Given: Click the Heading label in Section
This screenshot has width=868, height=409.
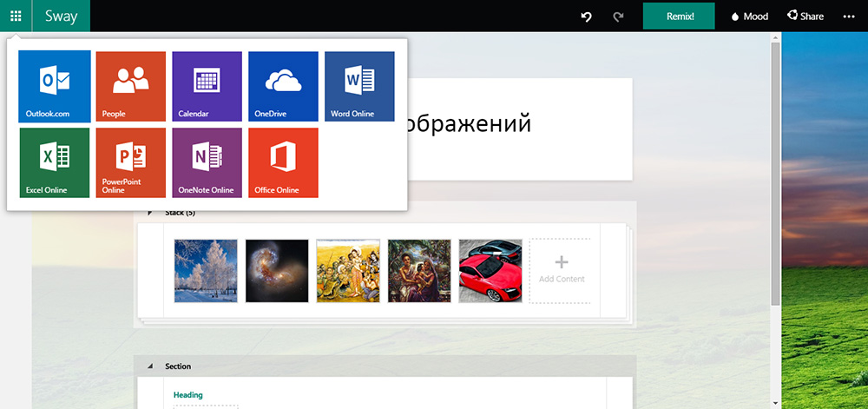Looking at the screenshot, I should (188, 395).
